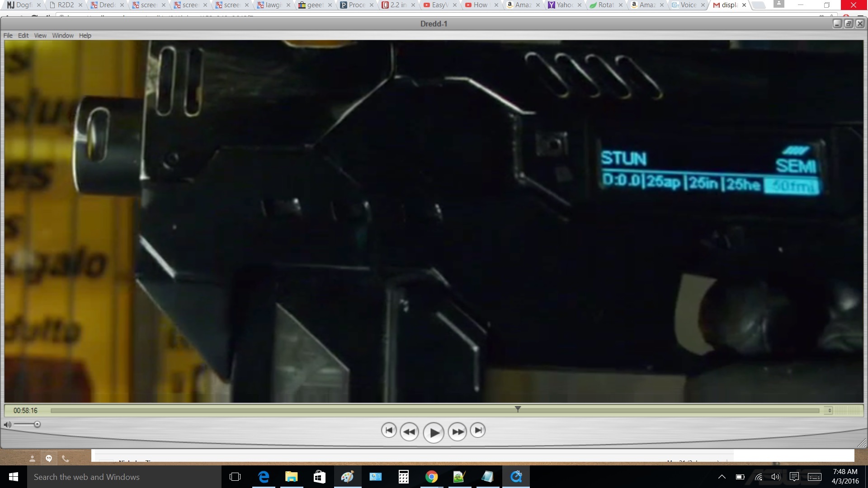Click the playhead marker on the timeline

pyautogui.click(x=518, y=409)
